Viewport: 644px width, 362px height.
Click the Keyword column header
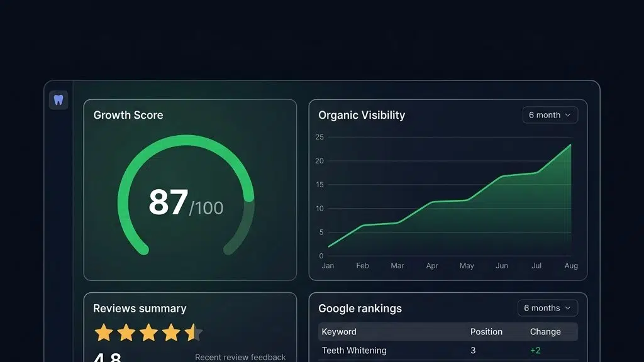click(339, 332)
